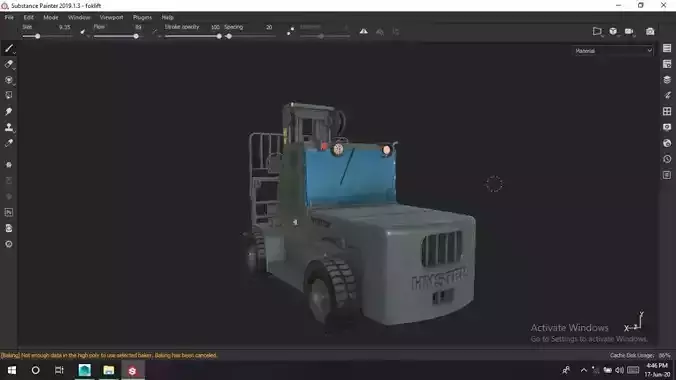Open the Log panel icon
The width and height of the screenshot is (676, 380).
click(x=667, y=175)
